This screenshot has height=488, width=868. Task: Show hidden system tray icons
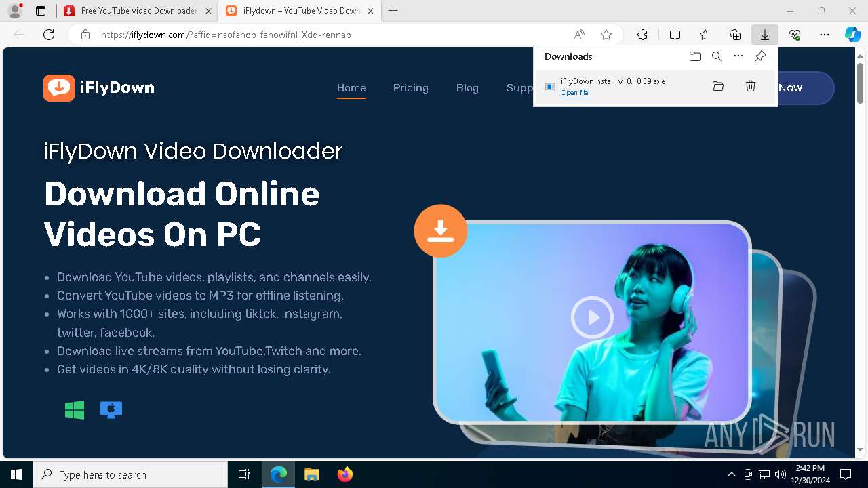(x=731, y=474)
